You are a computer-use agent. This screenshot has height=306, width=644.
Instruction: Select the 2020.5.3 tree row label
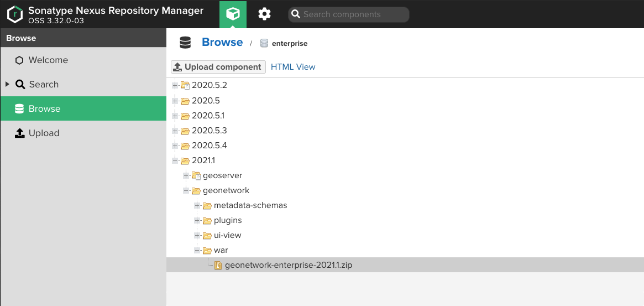coord(210,131)
